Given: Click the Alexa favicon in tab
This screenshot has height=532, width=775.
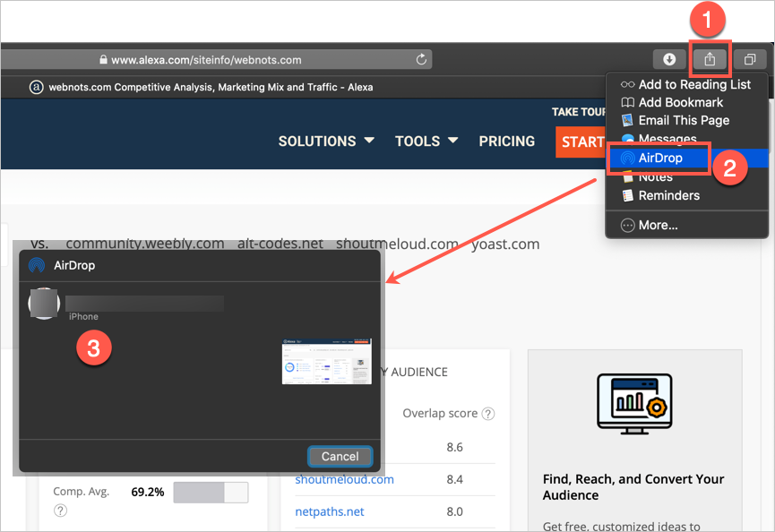Looking at the screenshot, I should [x=37, y=87].
